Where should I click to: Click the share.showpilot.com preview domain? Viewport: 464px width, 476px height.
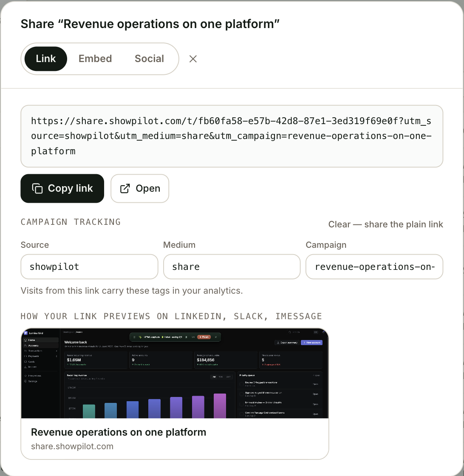[x=72, y=446]
